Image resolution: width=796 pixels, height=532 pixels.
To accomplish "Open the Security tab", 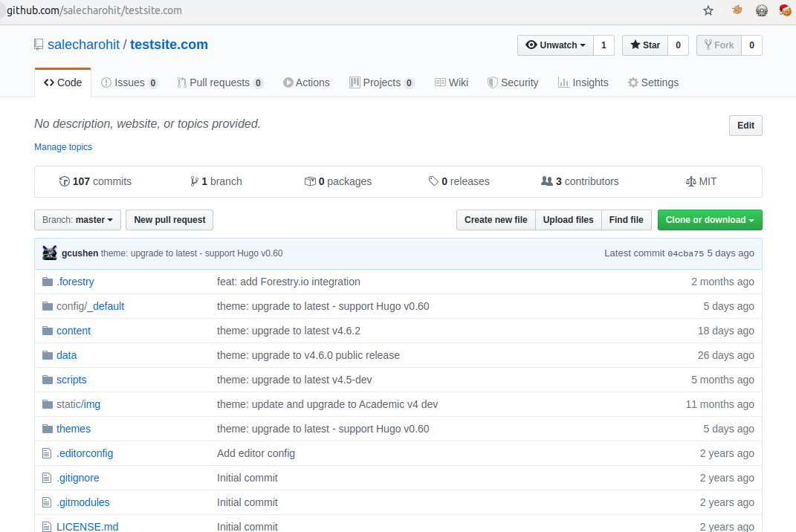I will click(x=513, y=82).
